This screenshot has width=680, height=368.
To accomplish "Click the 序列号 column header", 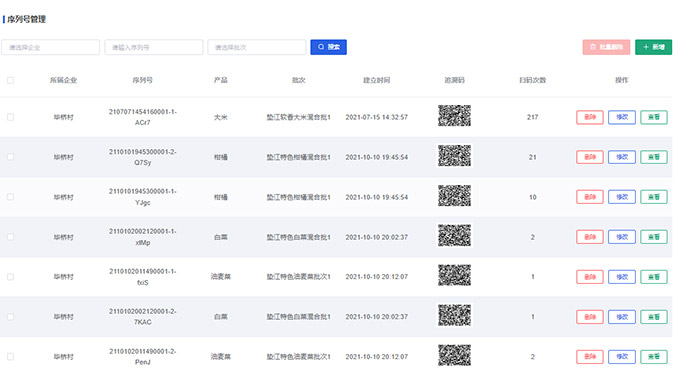I will click(x=143, y=80).
